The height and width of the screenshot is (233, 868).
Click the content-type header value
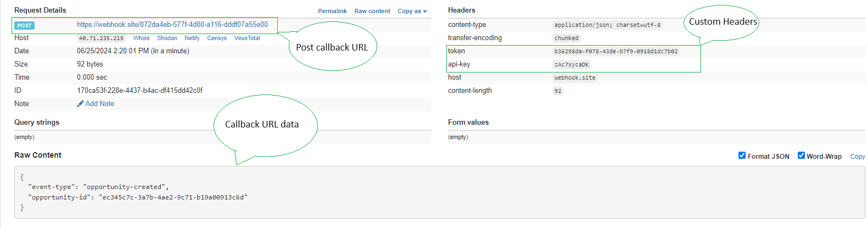(x=607, y=25)
